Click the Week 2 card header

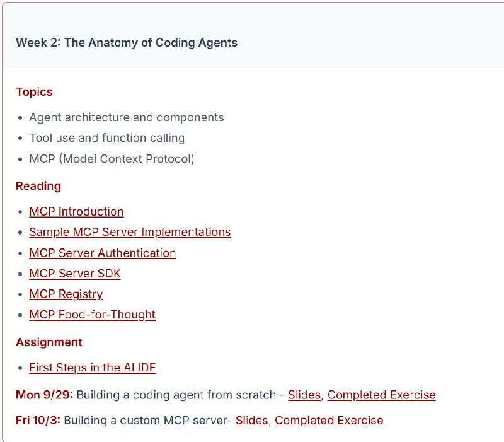coord(127,43)
